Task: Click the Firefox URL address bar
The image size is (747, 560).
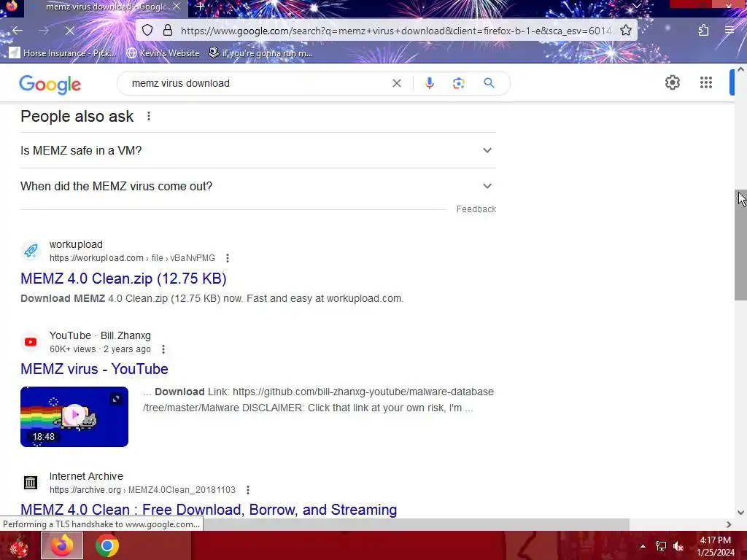Action: click(395, 31)
